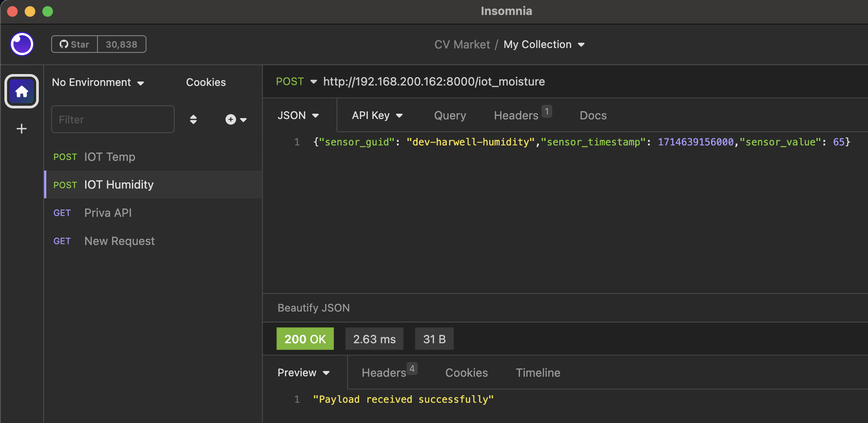Image resolution: width=868 pixels, height=423 pixels.
Task: Open the sort order menu icon
Action: point(193,119)
